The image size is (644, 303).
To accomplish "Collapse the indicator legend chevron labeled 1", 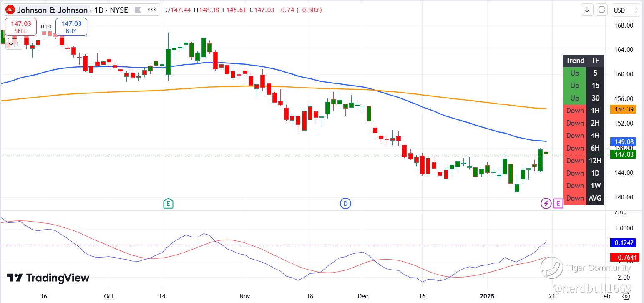I will pyautogui.click(x=13, y=44).
